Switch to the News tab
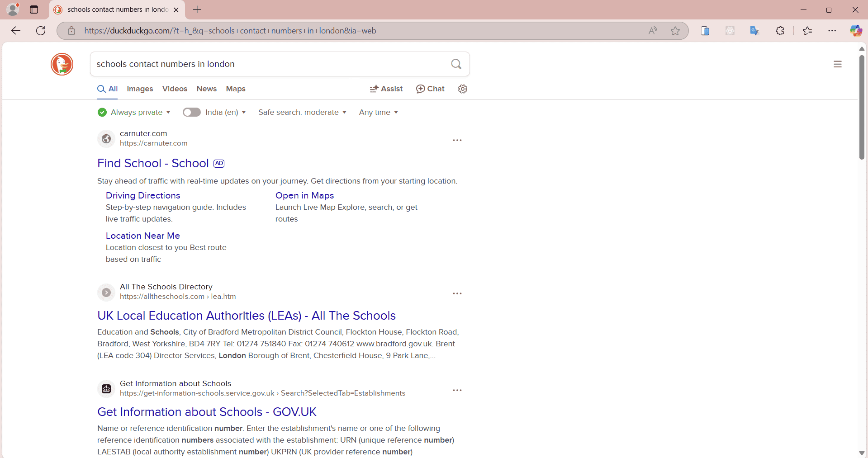Screen dimensions: 868x458 [206, 89]
